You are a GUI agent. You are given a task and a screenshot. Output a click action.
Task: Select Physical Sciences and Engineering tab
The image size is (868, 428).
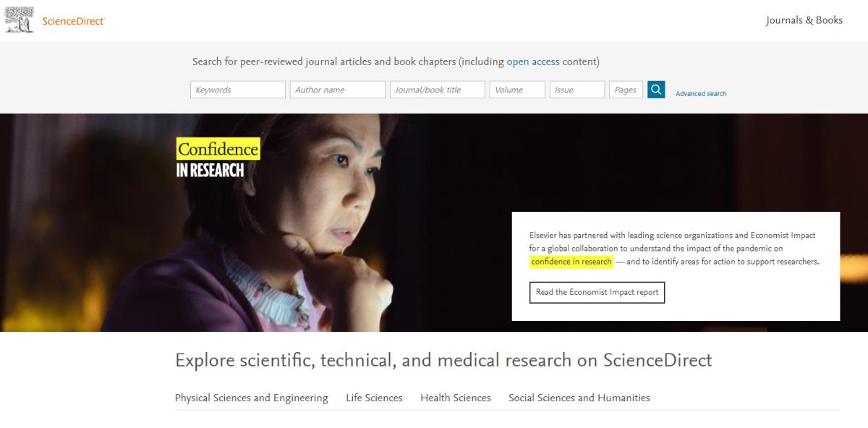click(x=251, y=398)
